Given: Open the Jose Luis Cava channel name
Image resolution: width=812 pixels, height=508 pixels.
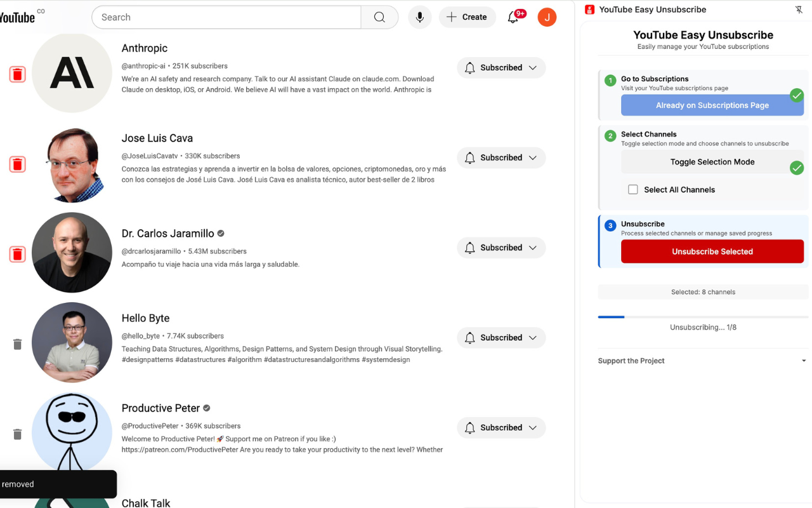Looking at the screenshot, I should 157,138.
